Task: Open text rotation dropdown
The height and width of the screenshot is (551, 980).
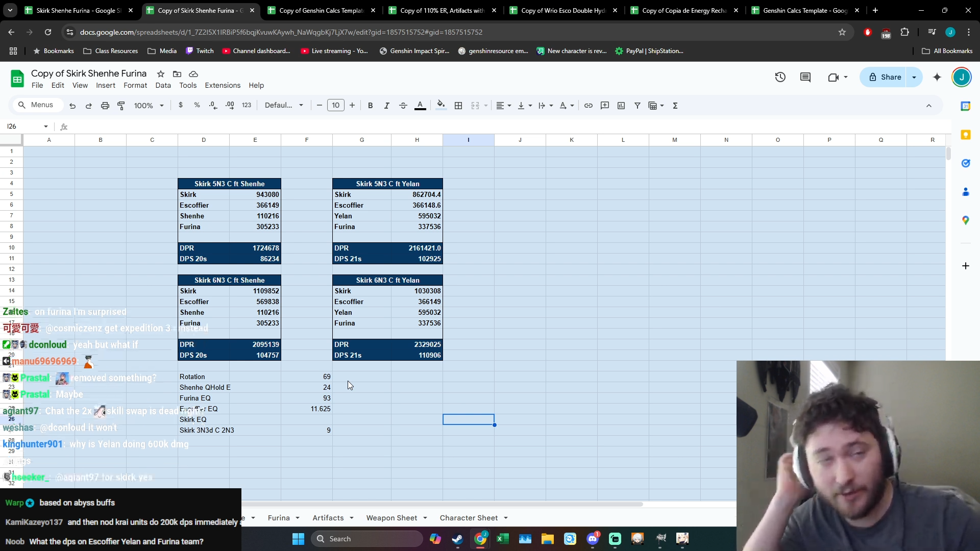Action: point(567,106)
